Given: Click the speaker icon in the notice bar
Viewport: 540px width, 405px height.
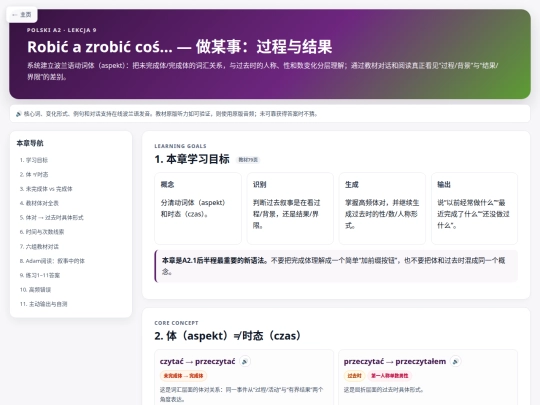Looking at the screenshot, I should [x=19, y=114].
